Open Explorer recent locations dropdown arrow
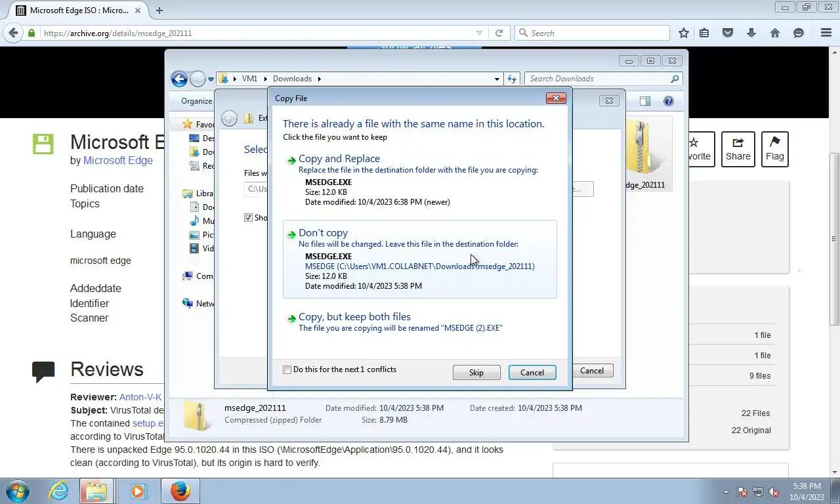840x504 pixels. 211,79
